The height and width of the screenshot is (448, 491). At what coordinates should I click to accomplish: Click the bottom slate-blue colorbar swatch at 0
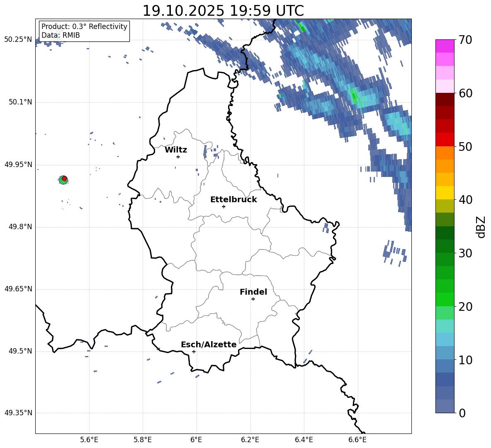pyautogui.click(x=445, y=406)
